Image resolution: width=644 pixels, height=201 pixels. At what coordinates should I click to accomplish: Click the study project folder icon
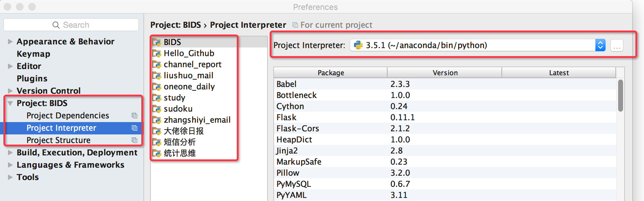click(157, 98)
